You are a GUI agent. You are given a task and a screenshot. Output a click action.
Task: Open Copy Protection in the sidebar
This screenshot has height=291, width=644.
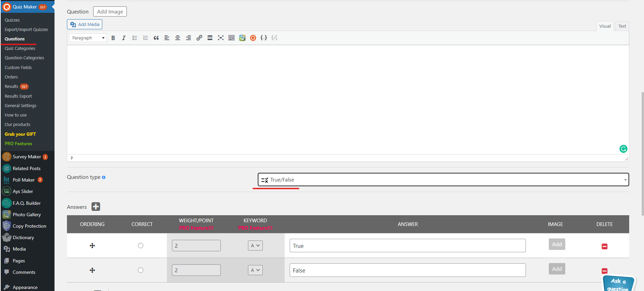point(29,226)
